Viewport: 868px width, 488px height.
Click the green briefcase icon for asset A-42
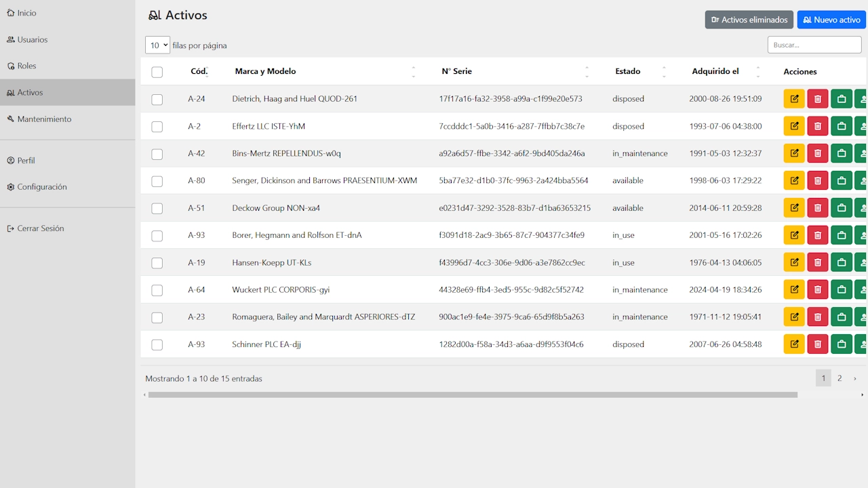[841, 154]
